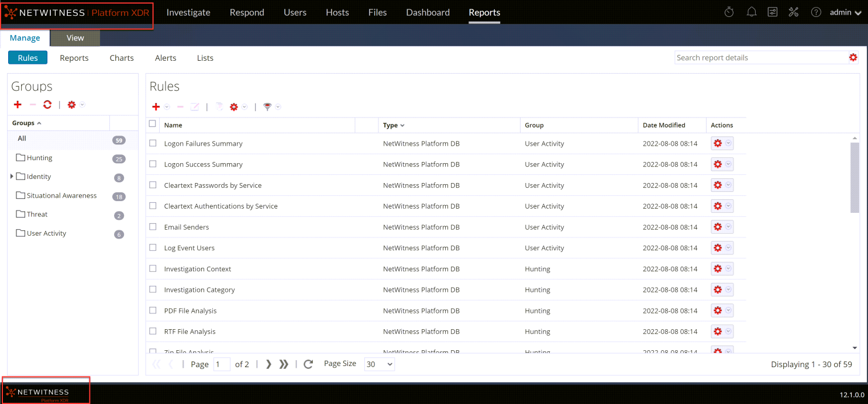The image size is (868, 404).
Task: Open the Respond menu in top navigation
Action: tap(247, 12)
